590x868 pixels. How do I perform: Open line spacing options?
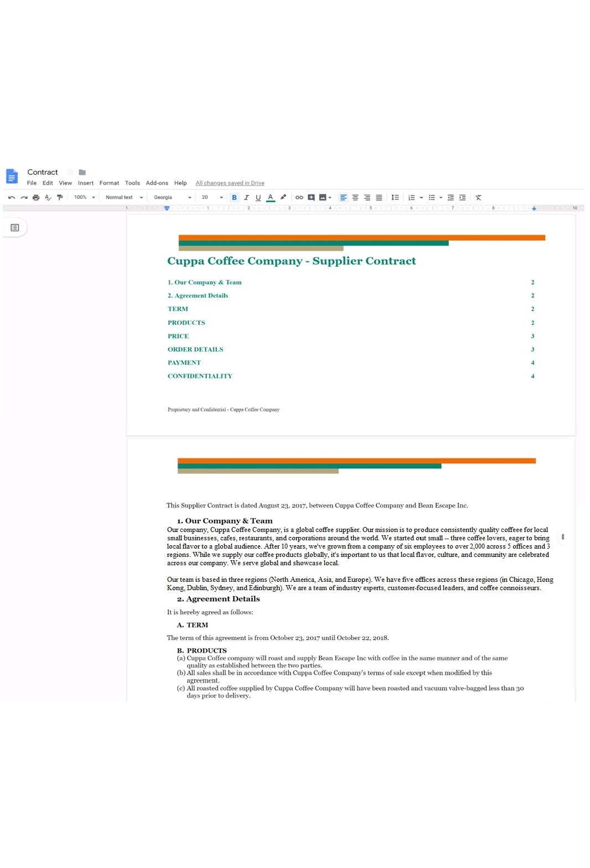(395, 198)
